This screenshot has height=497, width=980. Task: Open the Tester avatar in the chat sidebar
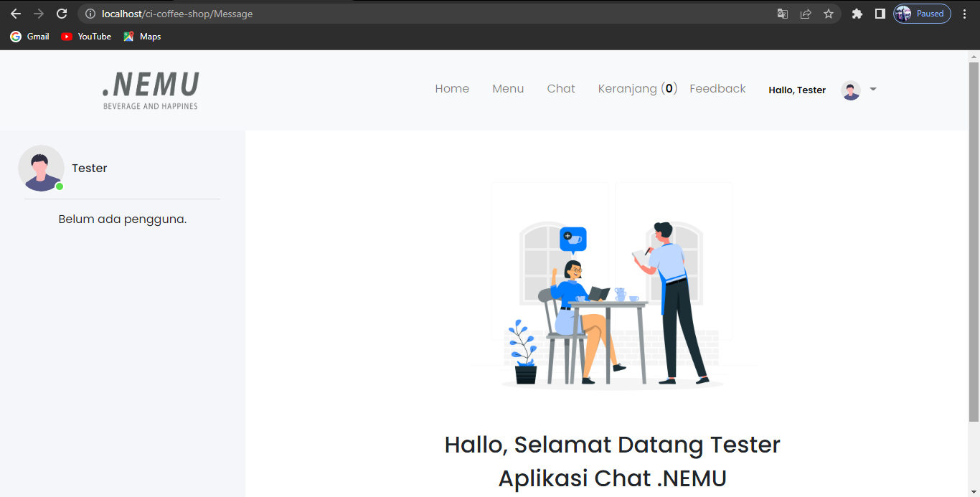(x=41, y=168)
